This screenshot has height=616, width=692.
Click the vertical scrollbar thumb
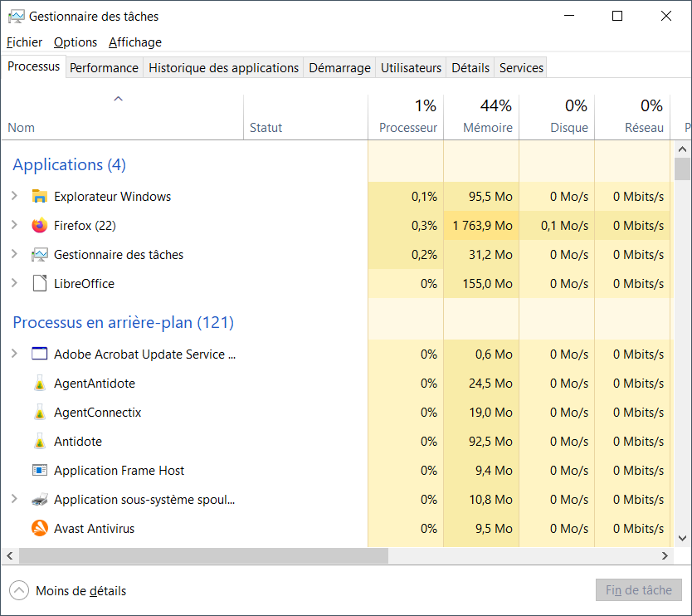tap(682, 169)
